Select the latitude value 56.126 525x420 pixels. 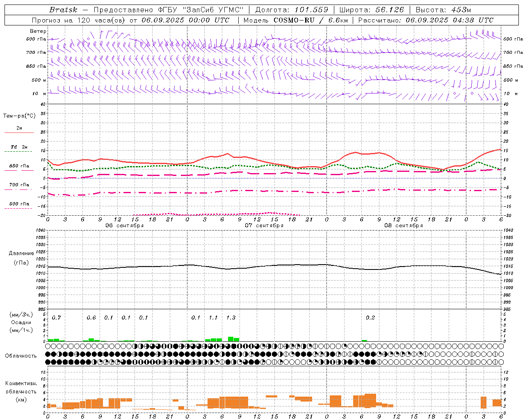(x=390, y=10)
